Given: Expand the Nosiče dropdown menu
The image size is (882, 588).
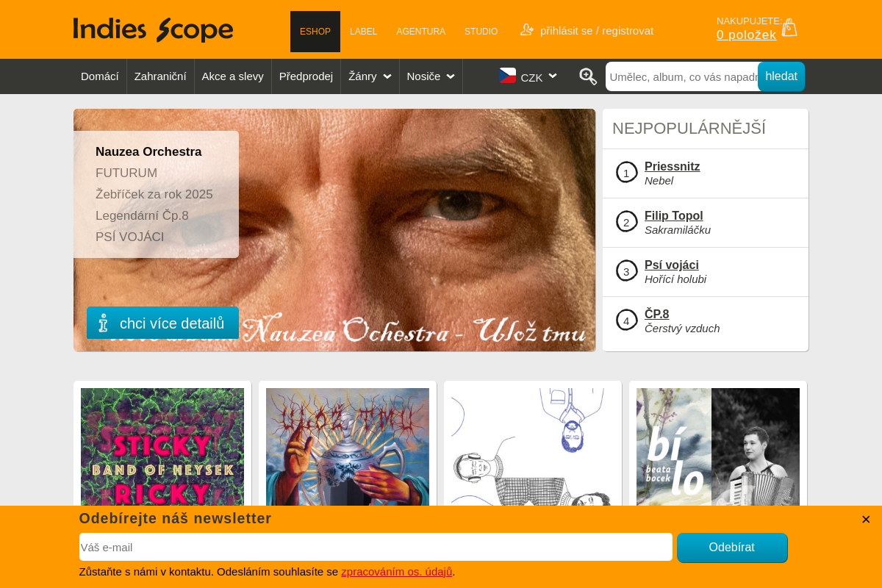Looking at the screenshot, I should point(431,76).
